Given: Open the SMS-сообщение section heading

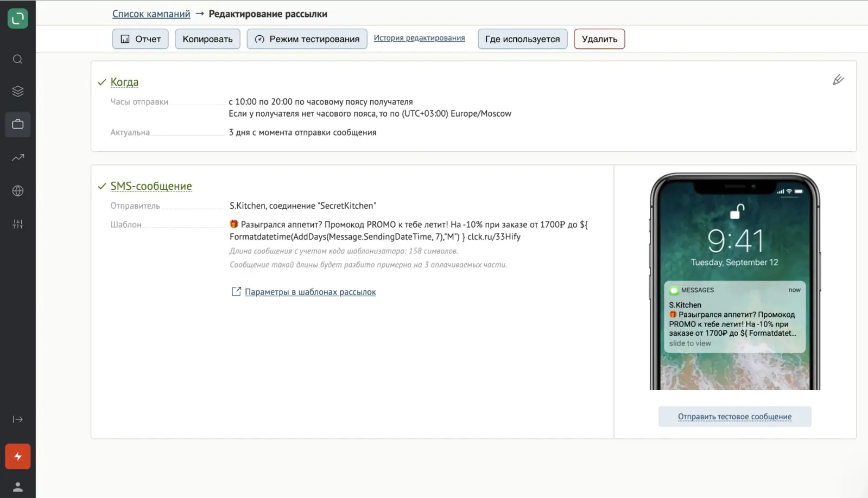Looking at the screenshot, I should point(151,186).
